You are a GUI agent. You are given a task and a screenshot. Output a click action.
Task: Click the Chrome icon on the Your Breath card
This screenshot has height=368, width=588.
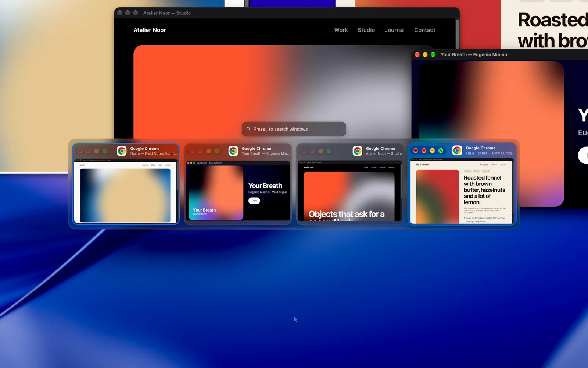[233, 151]
